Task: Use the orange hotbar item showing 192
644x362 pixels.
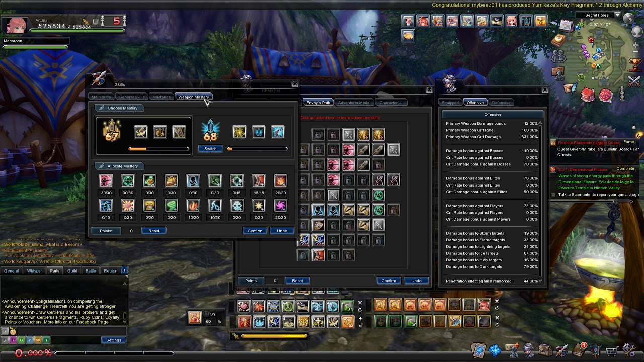Action: (x=347, y=322)
